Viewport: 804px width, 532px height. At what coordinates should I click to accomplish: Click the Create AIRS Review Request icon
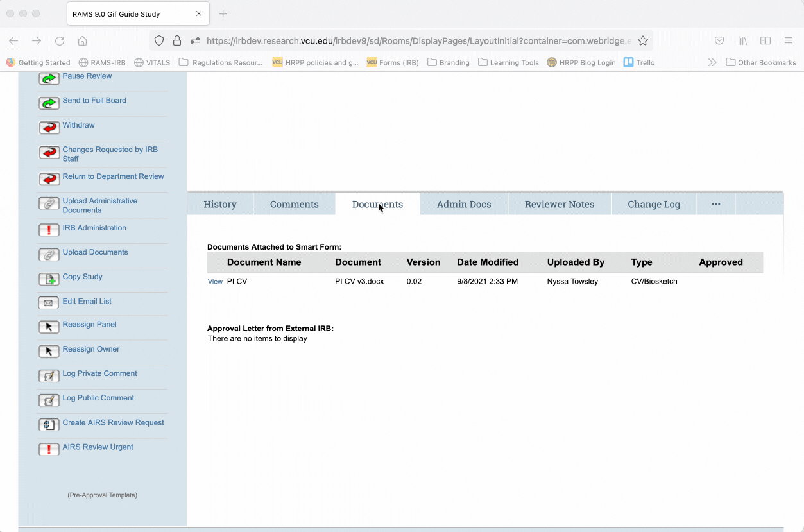click(49, 425)
